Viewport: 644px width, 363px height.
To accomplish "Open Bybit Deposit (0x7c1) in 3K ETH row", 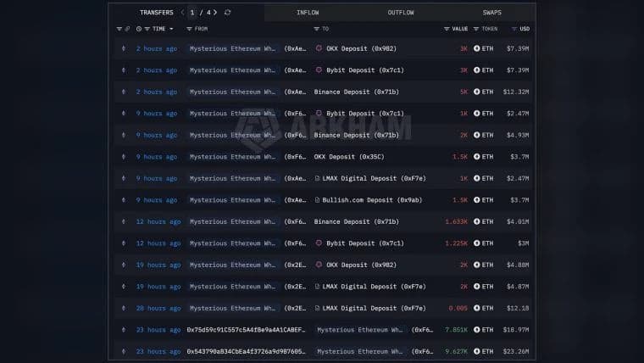I will click(365, 70).
